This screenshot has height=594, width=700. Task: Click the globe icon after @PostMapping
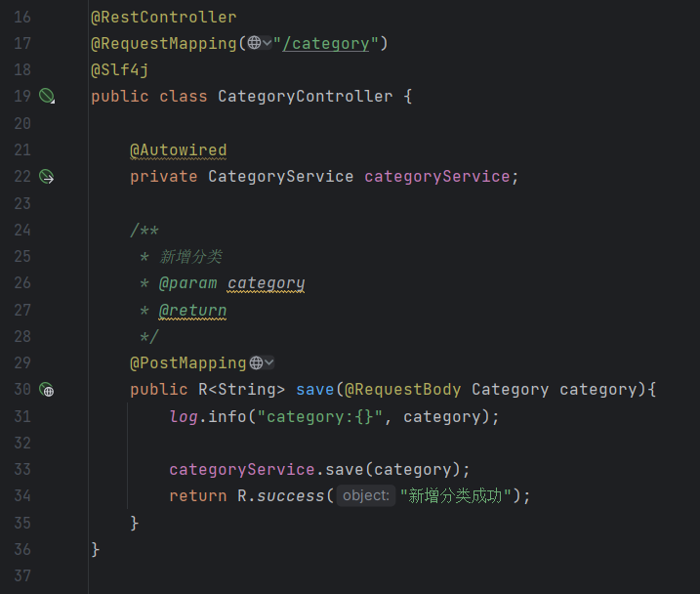(256, 362)
